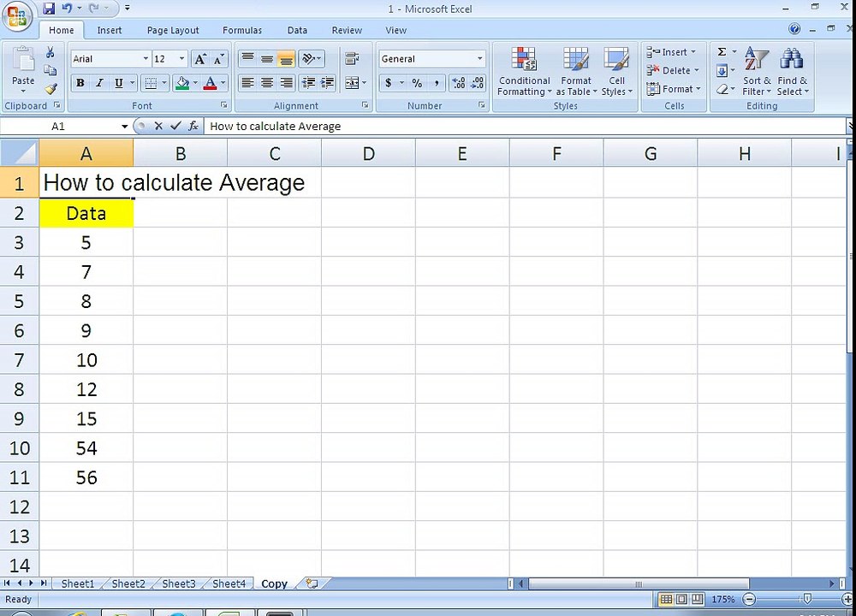Decrease font size with Shrink Font

click(x=218, y=59)
